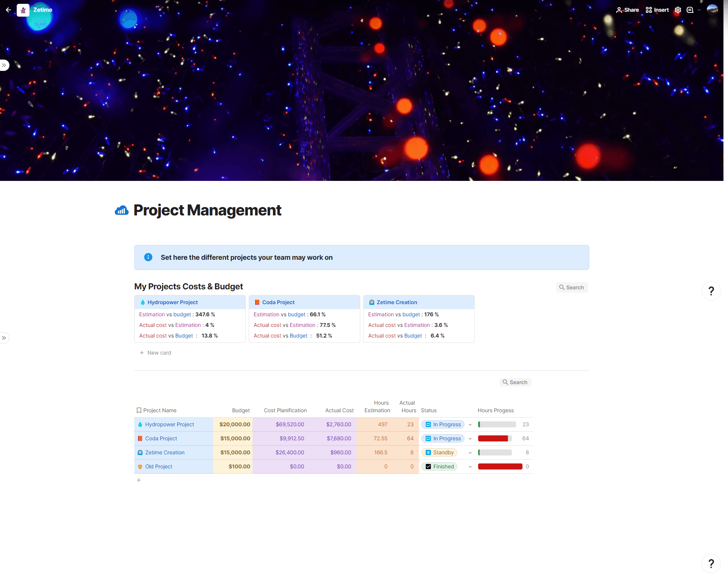Open the settings gear
The height and width of the screenshot is (581, 728).
(x=678, y=10)
